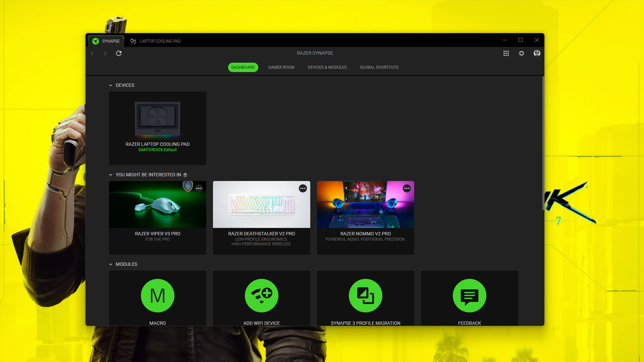Switch to the Laptop Cooling Pad tab

coord(155,41)
